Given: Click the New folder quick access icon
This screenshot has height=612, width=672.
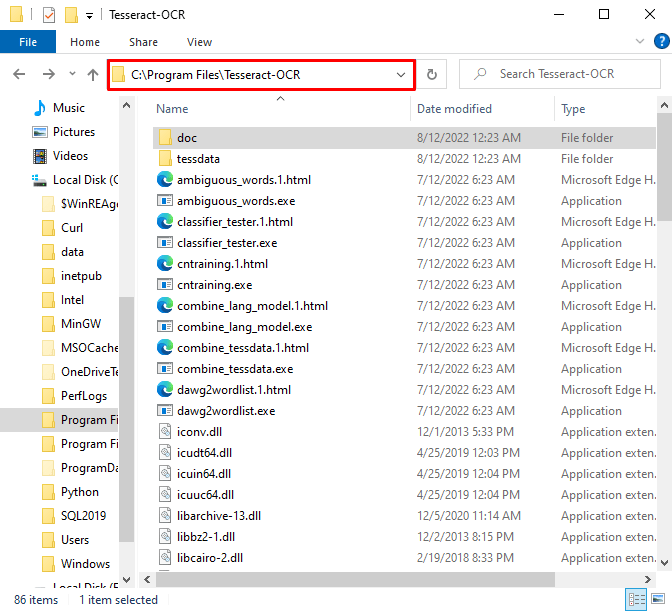Looking at the screenshot, I should 71,15.
